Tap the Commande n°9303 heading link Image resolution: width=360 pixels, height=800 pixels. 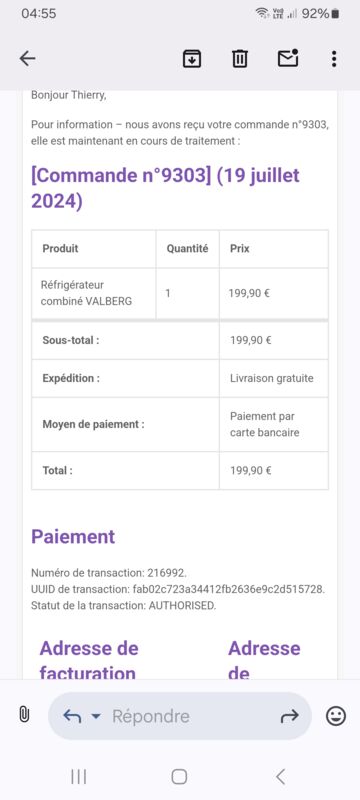(x=165, y=188)
